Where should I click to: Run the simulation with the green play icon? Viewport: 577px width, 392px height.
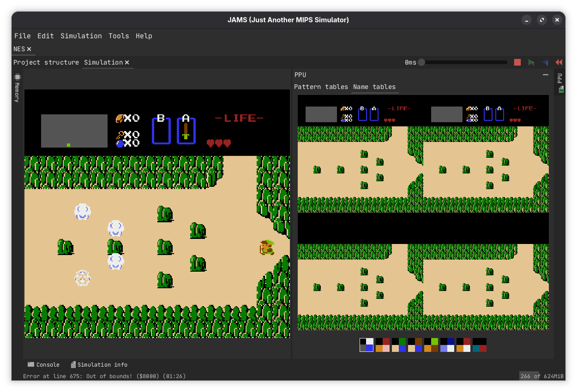(531, 62)
